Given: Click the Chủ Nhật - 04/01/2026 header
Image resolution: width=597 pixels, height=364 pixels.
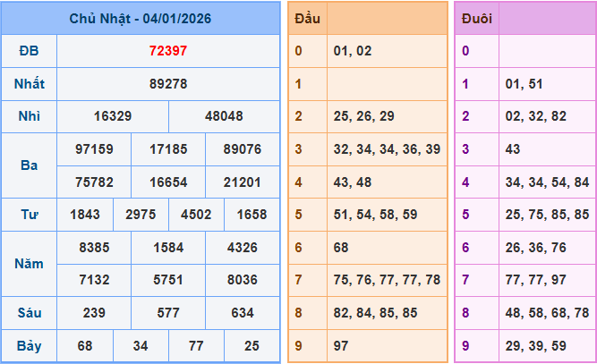Looking at the screenshot, I should click(141, 18).
